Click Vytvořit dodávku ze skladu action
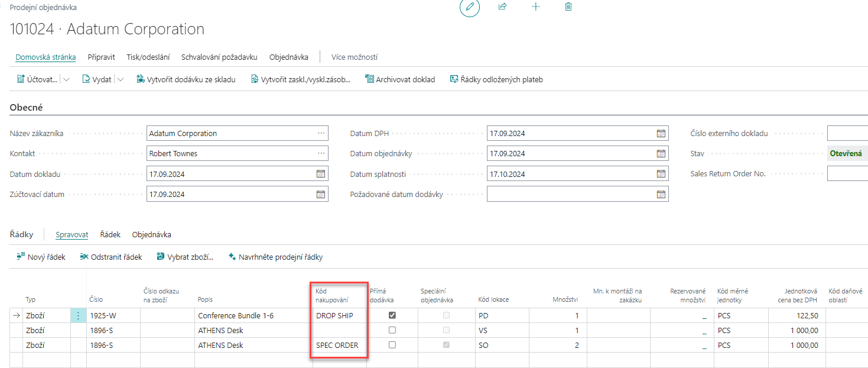868x368 pixels. (x=186, y=79)
